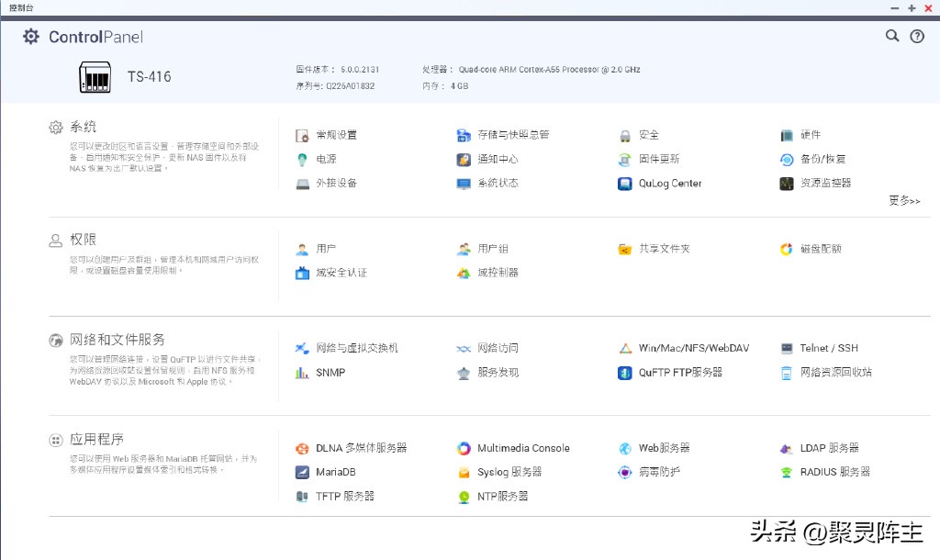
Task: Open MariaDB settings
Action: coord(336,472)
